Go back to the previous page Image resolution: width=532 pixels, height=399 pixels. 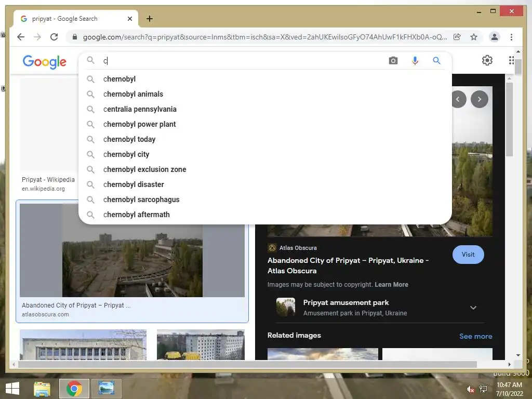[x=21, y=37]
